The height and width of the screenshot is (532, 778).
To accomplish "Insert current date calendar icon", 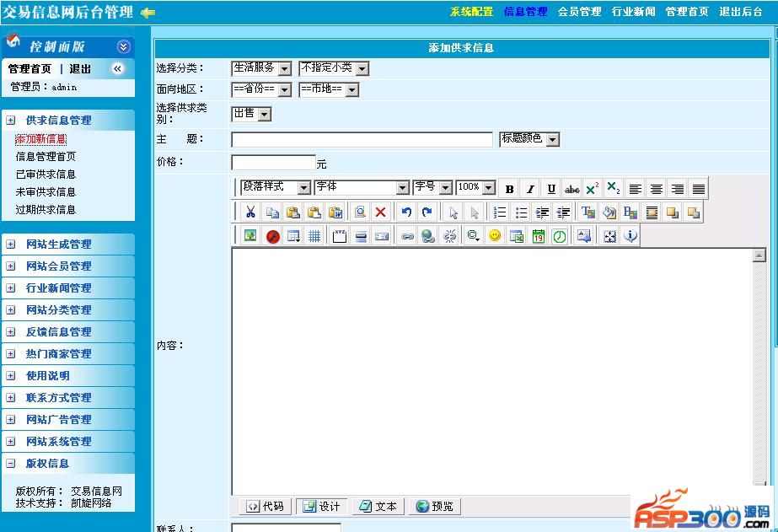I will coord(539,236).
